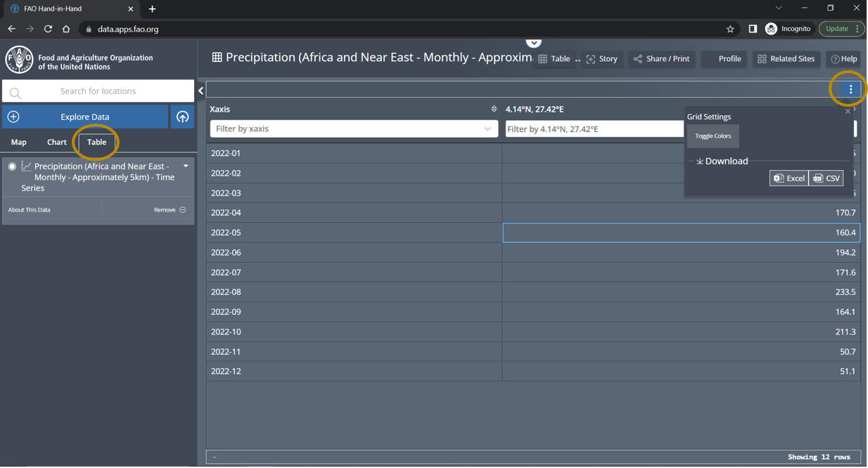
Task: Collapse the left sidebar with arrow handle
Action: 200,91
